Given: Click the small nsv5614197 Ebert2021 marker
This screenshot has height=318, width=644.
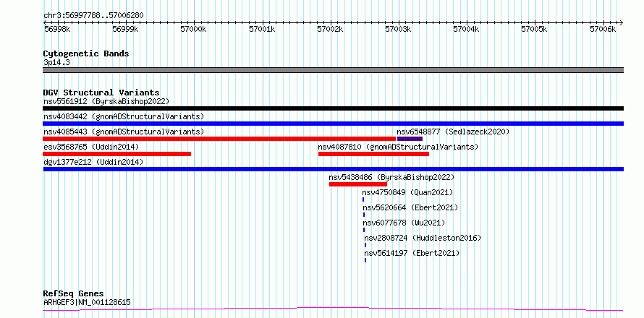Looking at the screenshot, I should [365, 260].
